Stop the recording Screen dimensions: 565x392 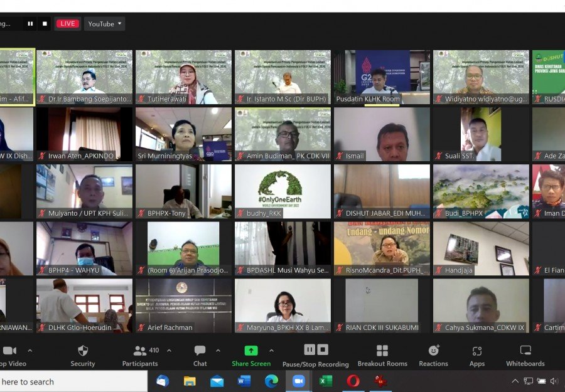[x=323, y=349]
